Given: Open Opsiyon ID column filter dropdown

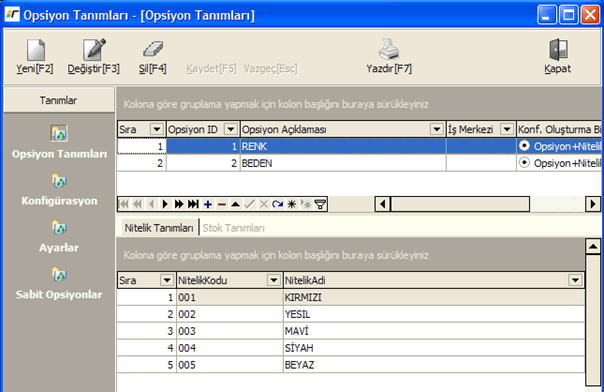Looking at the screenshot, I should coord(230,129).
